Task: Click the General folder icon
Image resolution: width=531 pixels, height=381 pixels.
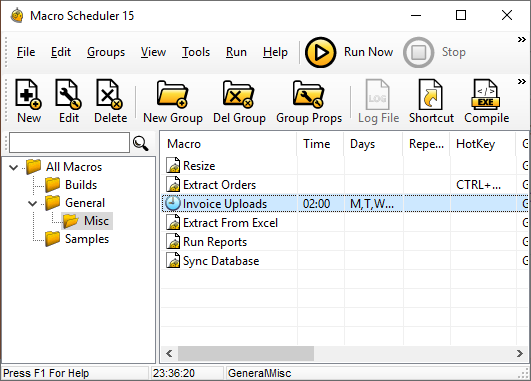Action: click(52, 202)
